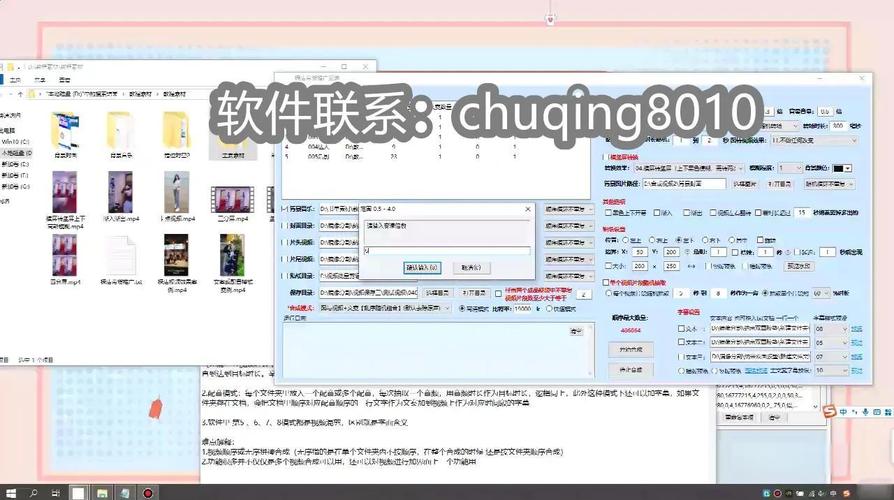Screen dimensions: 894x500
Task: Click the red record button icon on taskbar
Action: coord(148,493)
